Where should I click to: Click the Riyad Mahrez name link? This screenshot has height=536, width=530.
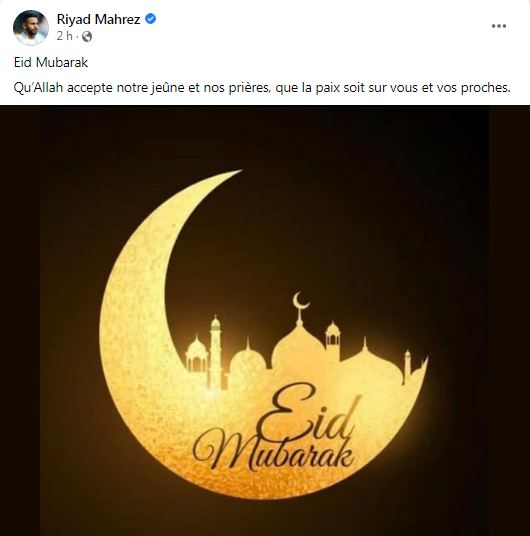98,19
